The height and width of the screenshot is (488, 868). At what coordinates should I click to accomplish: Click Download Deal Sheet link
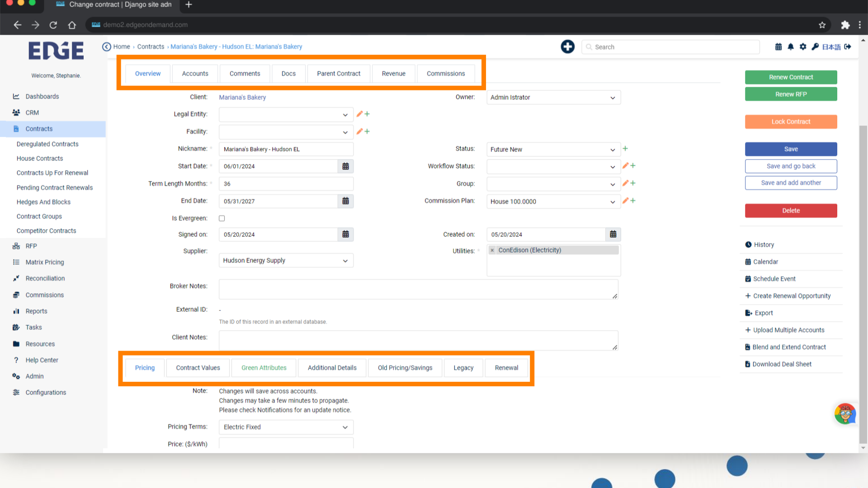[778, 364]
